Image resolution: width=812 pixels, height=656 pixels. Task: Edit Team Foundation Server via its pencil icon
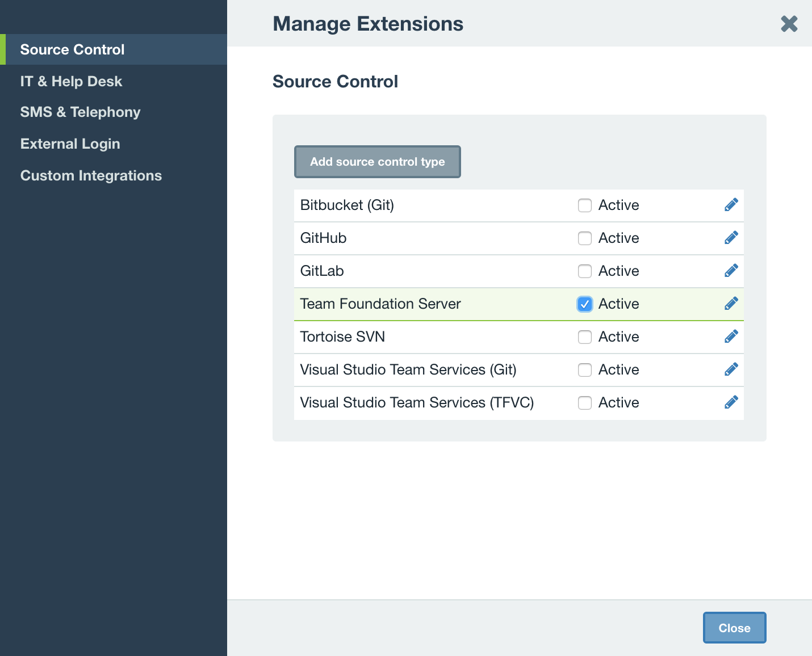731,303
